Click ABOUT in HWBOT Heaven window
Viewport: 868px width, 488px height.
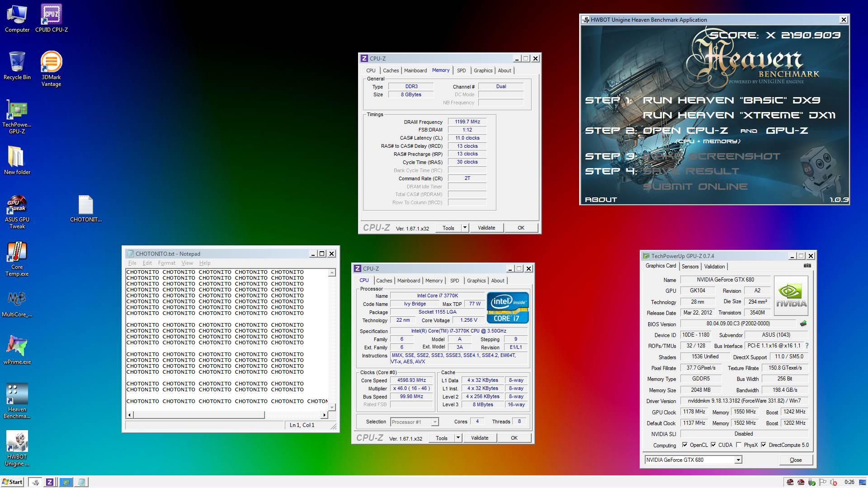(601, 199)
